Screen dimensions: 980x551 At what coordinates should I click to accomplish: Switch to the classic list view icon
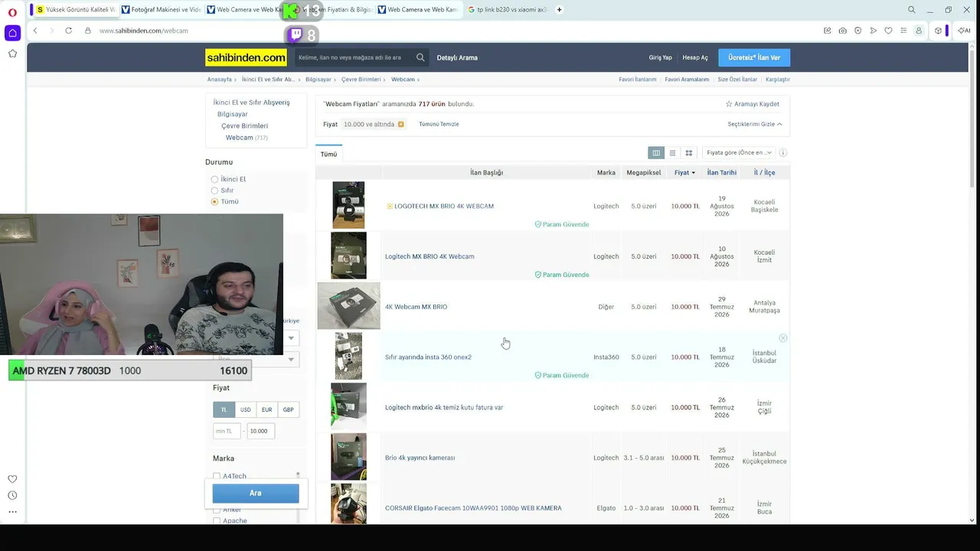672,153
